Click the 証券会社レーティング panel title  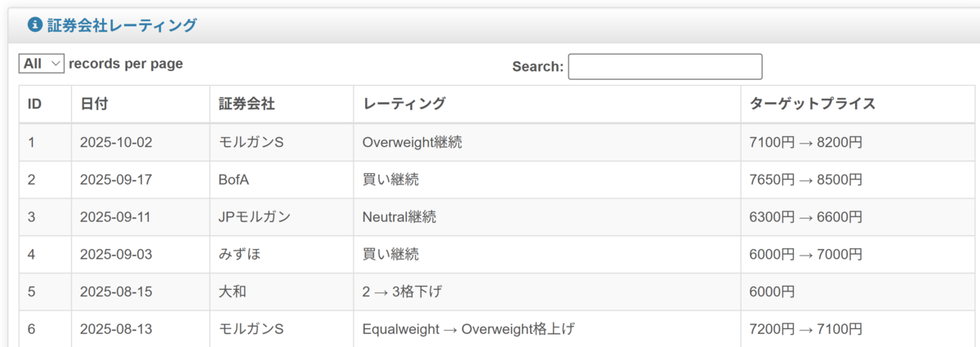[122, 25]
